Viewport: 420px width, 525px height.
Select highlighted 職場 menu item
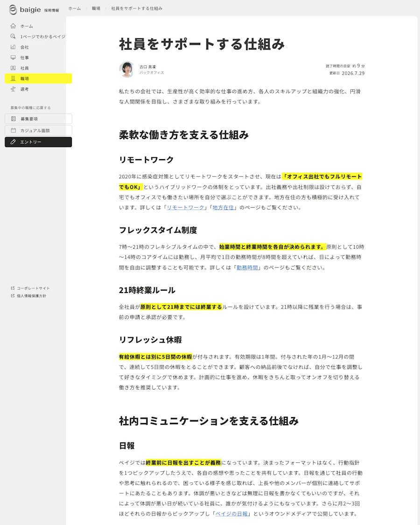(38, 78)
